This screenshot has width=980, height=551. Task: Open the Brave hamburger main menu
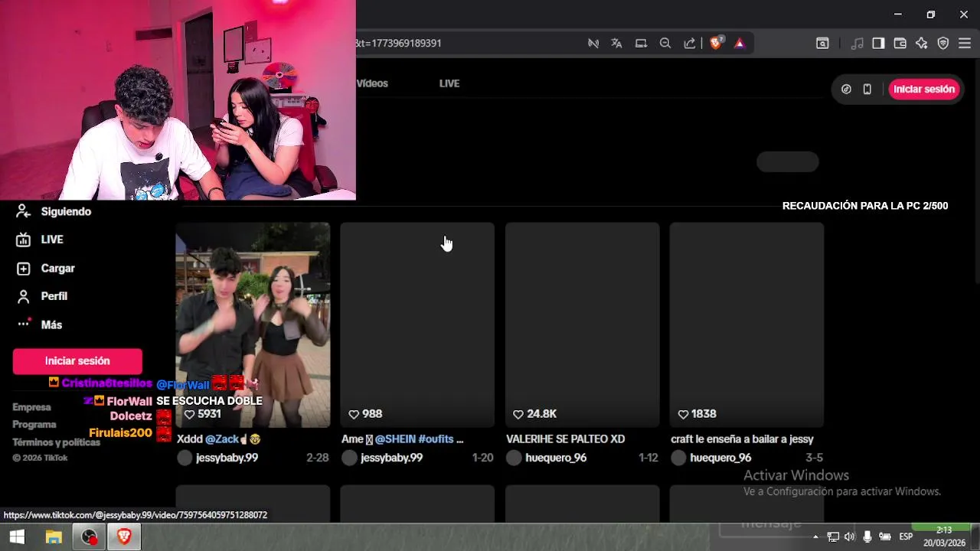pos(965,44)
